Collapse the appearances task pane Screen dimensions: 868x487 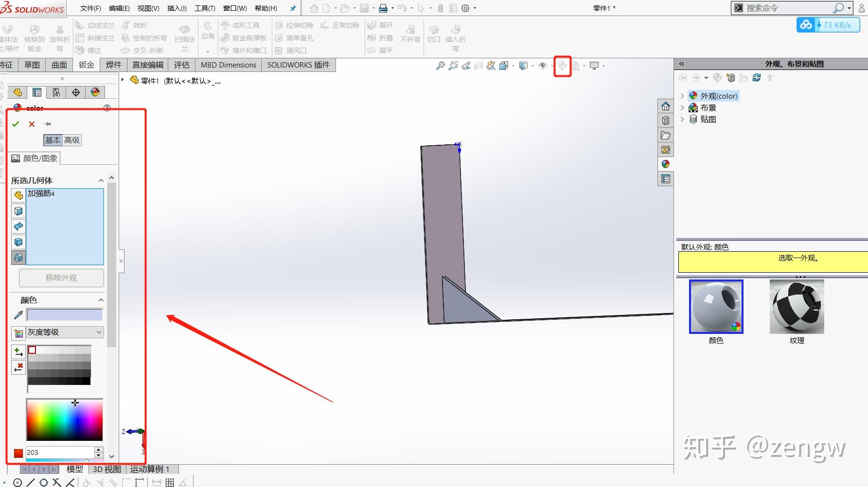click(682, 64)
